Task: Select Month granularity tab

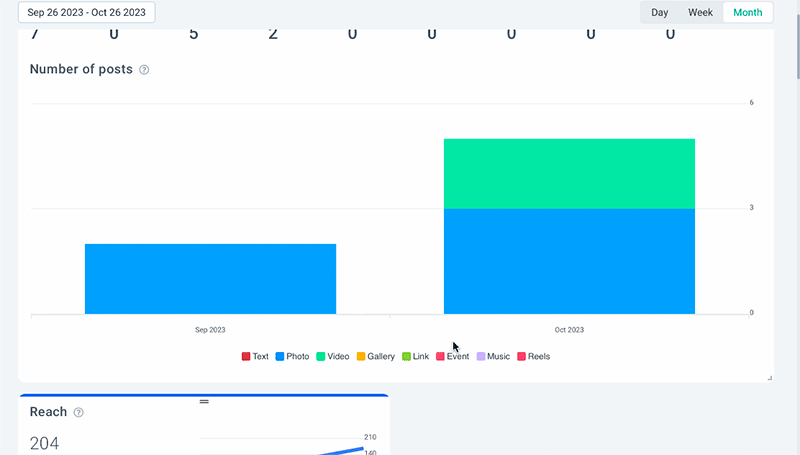Action: (747, 13)
